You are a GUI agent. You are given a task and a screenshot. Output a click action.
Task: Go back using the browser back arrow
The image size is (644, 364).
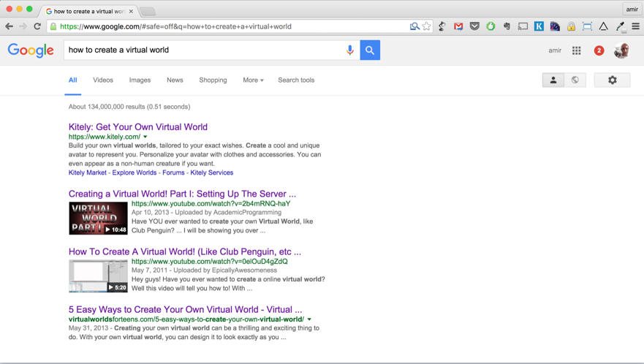(9, 26)
